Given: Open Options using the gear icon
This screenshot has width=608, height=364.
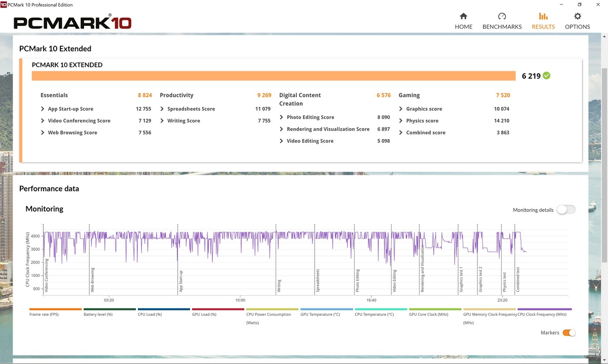Looking at the screenshot, I should (577, 16).
